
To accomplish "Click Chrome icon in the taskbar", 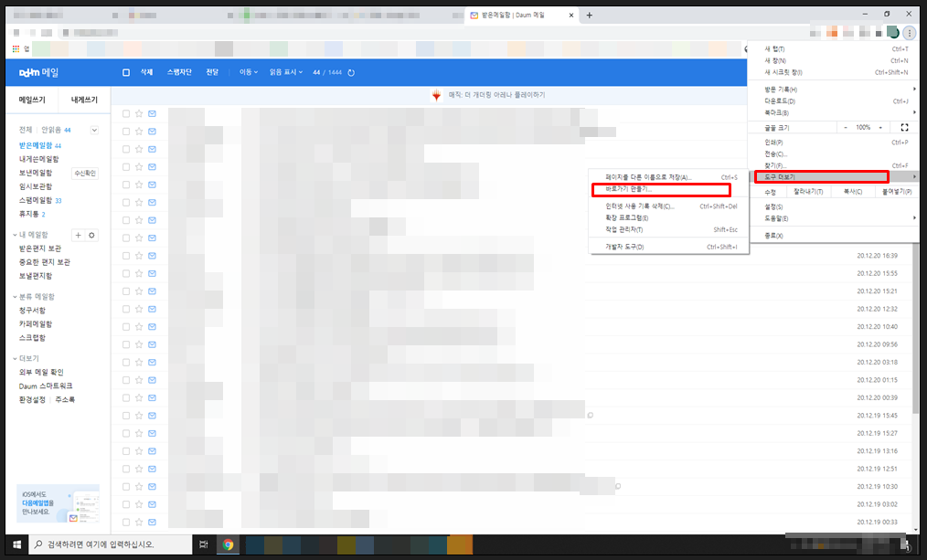I will (x=229, y=544).
